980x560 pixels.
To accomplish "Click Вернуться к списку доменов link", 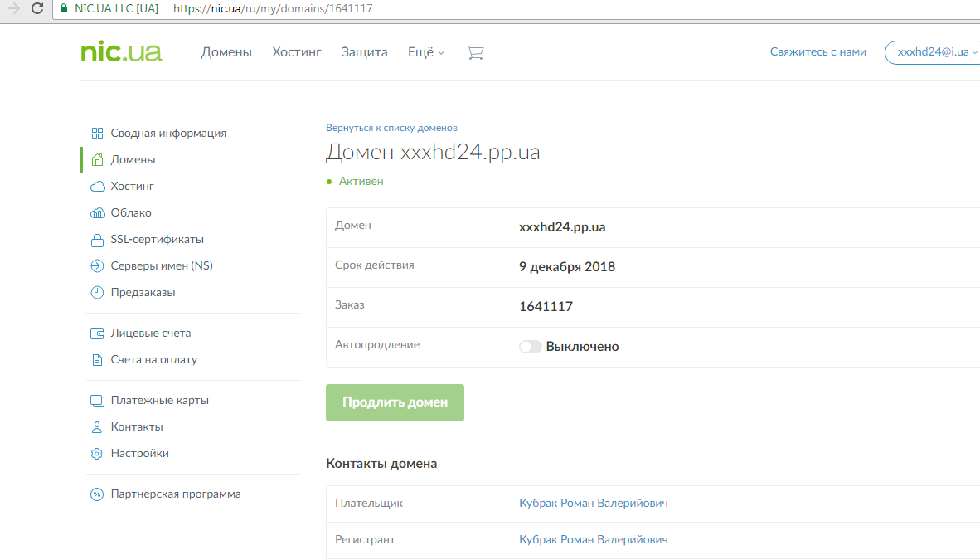I will tap(391, 128).
